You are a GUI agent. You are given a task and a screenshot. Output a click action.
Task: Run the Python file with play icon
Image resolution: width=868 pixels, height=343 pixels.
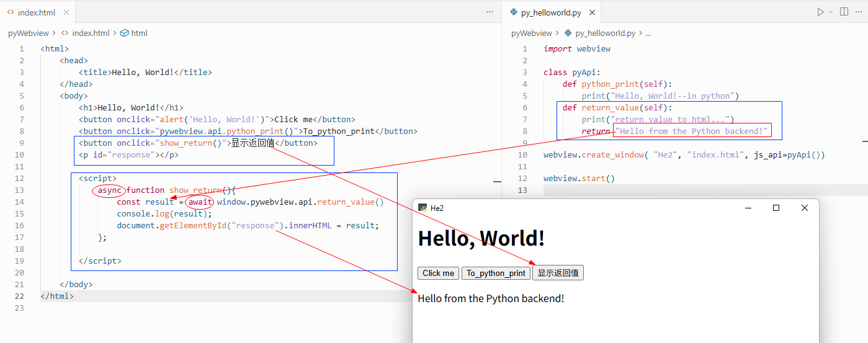tap(820, 12)
